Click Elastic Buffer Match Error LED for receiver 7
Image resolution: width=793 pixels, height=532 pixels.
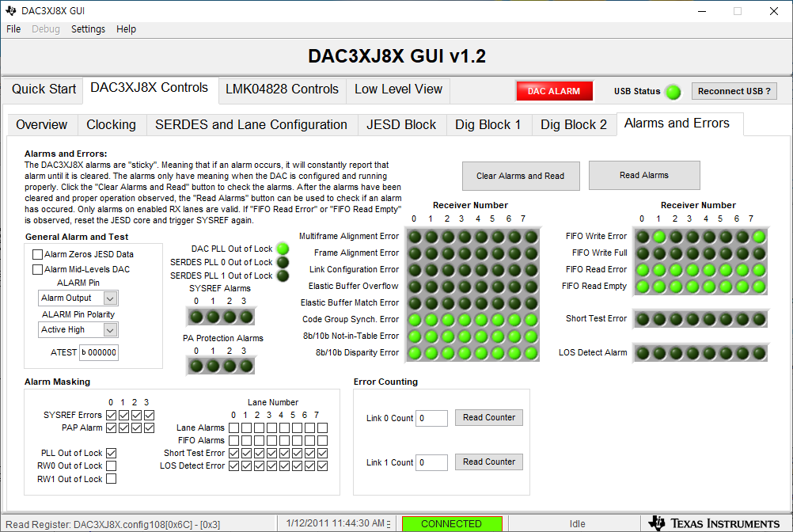point(531,303)
